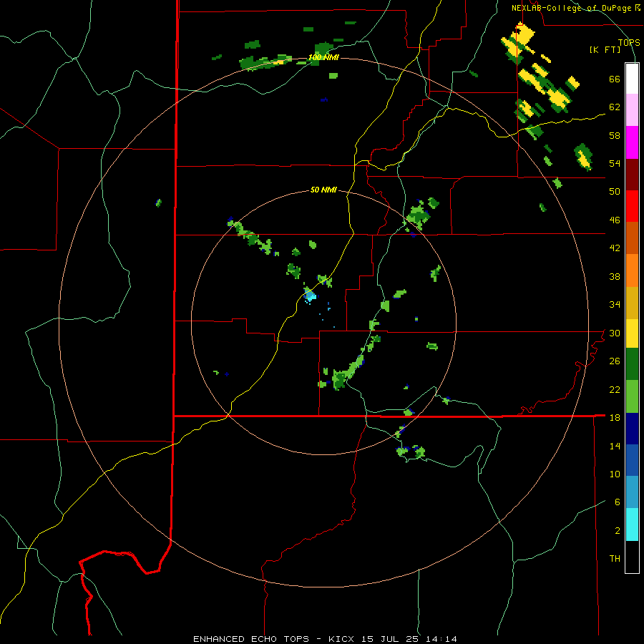Viewport: 644px width, 644px height.
Task: Select the magenta legend color block
Action: point(632,142)
